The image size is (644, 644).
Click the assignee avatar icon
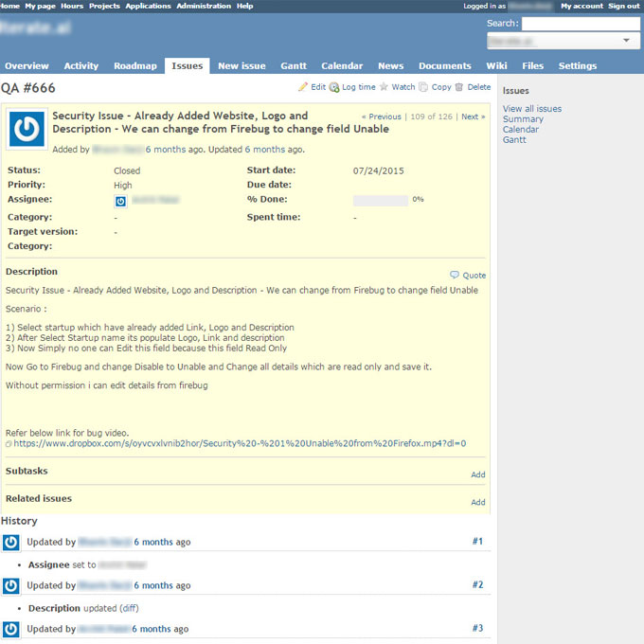pos(120,201)
